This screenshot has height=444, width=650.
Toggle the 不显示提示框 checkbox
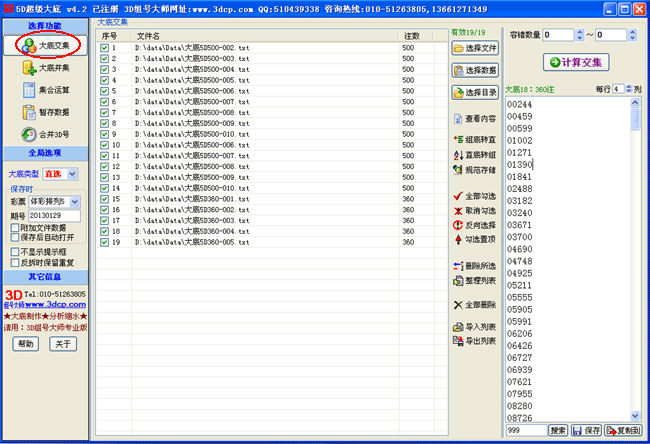(14, 251)
